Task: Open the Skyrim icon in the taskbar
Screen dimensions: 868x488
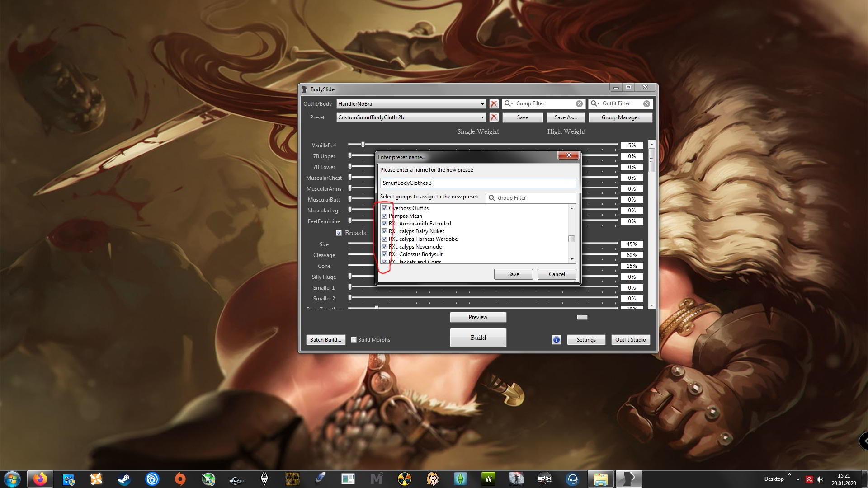Action: click(x=264, y=479)
